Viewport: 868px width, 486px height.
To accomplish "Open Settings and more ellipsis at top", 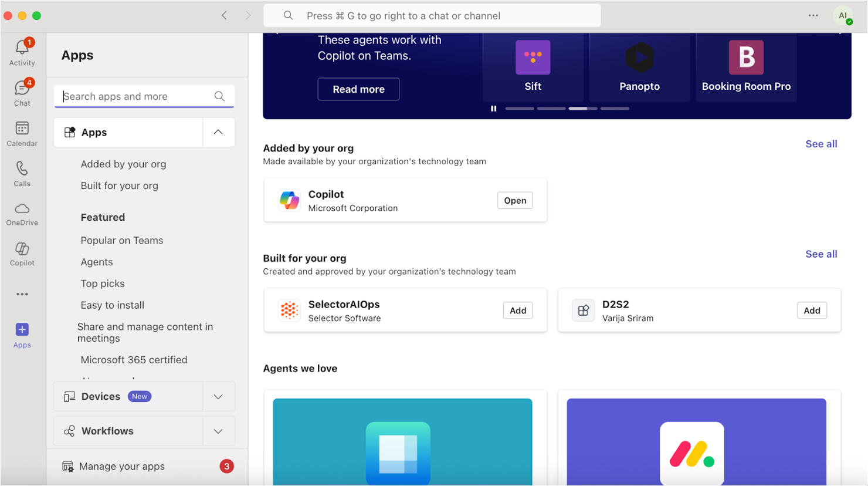I will coord(813,16).
